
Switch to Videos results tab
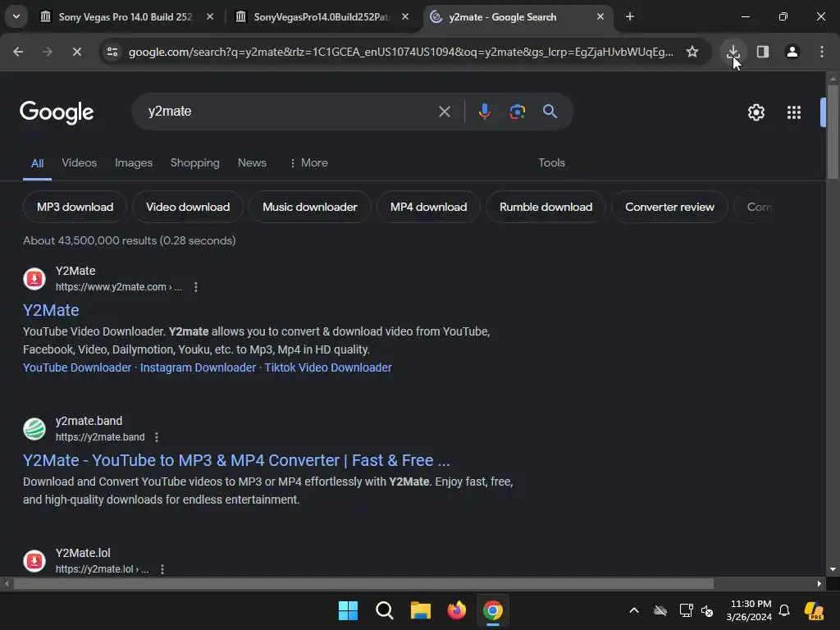pyautogui.click(x=80, y=163)
